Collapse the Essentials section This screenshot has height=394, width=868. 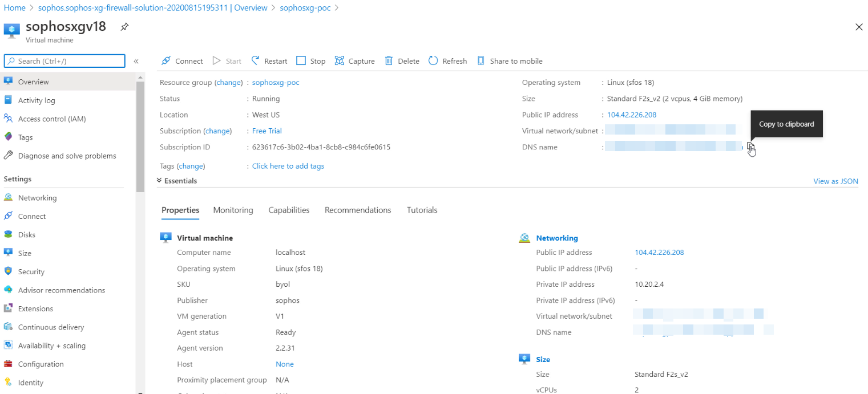click(159, 181)
